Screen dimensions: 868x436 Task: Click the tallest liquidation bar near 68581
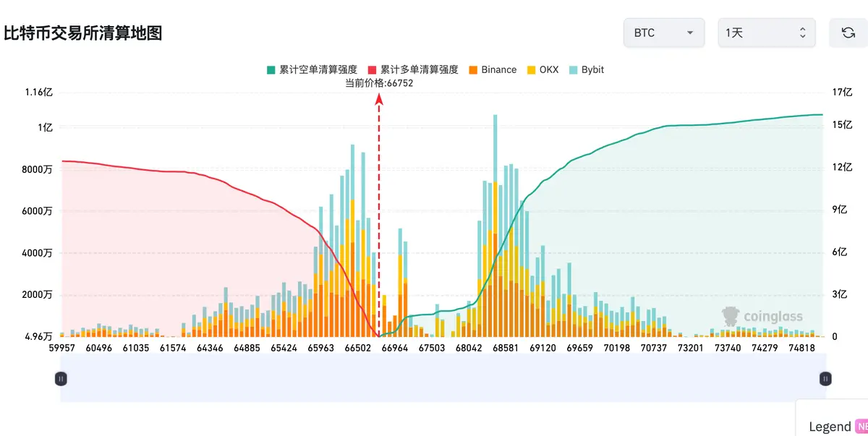pyautogui.click(x=495, y=226)
